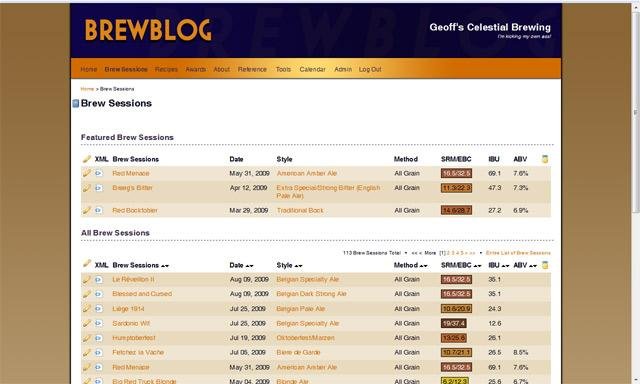640x384 pixels.
Task: Edit the Liège 1914 session via pencil
Action: [x=87, y=309]
